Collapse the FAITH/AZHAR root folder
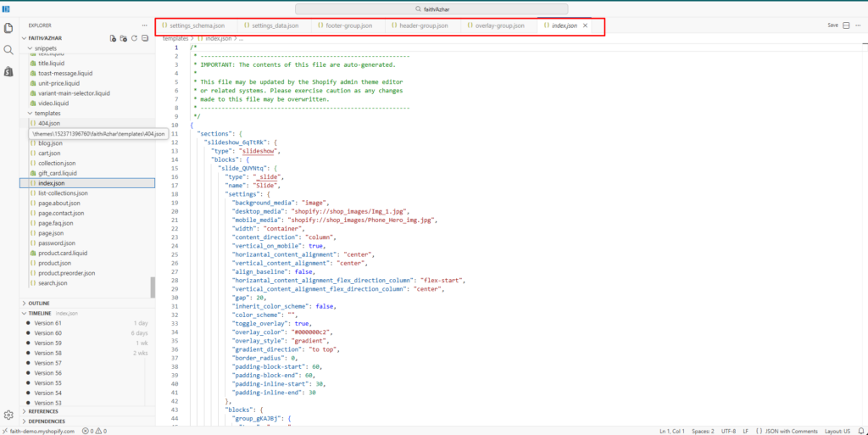Screen dimensions: 868x435 [x=46, y=38]
